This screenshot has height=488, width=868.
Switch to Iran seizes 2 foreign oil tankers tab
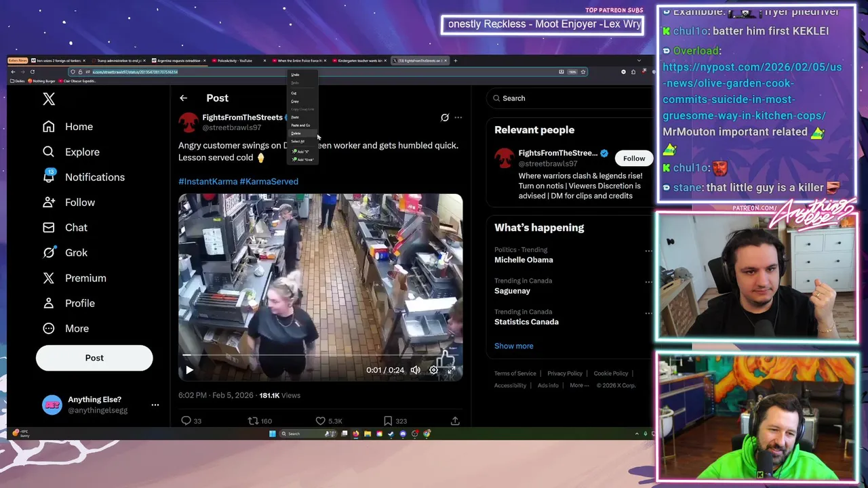pyautogui.click(x=59, y=60)
